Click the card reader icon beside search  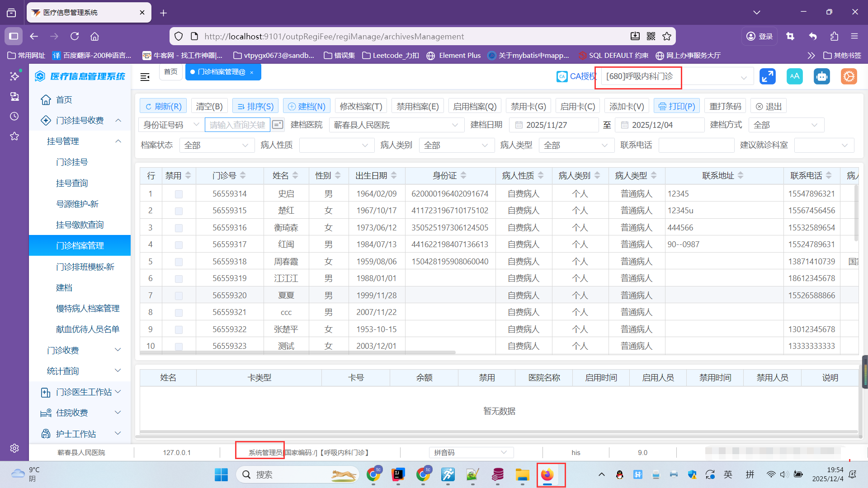pos(278,125)
